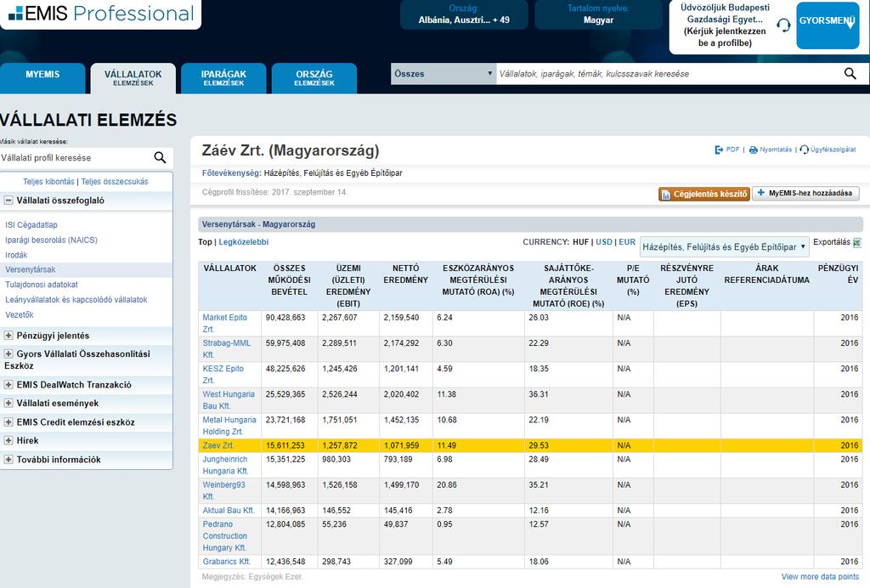Click the Ügyfélszolgálat headset icon
Viewport: 870px width, 588px height.
pos(804,150)
